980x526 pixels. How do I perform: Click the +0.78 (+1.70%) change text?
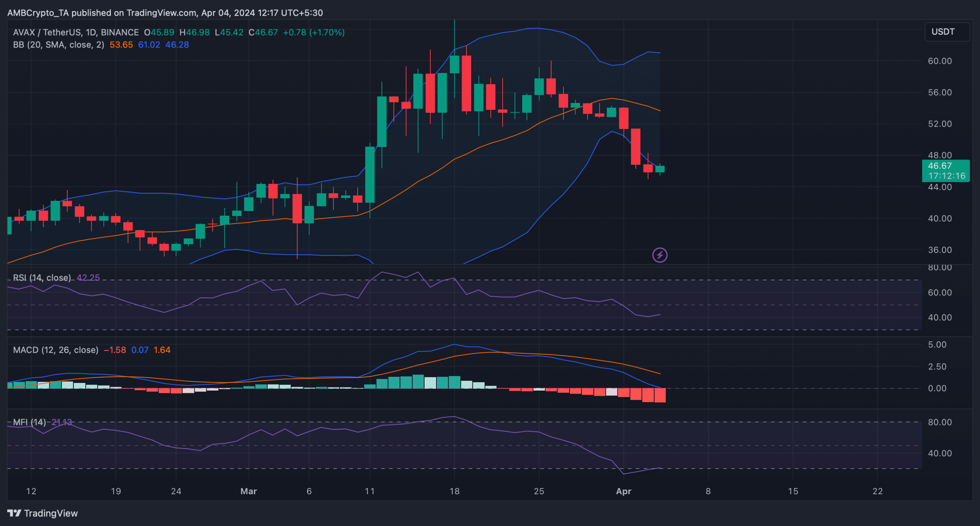pyautogui.click(x=314, y=33)
